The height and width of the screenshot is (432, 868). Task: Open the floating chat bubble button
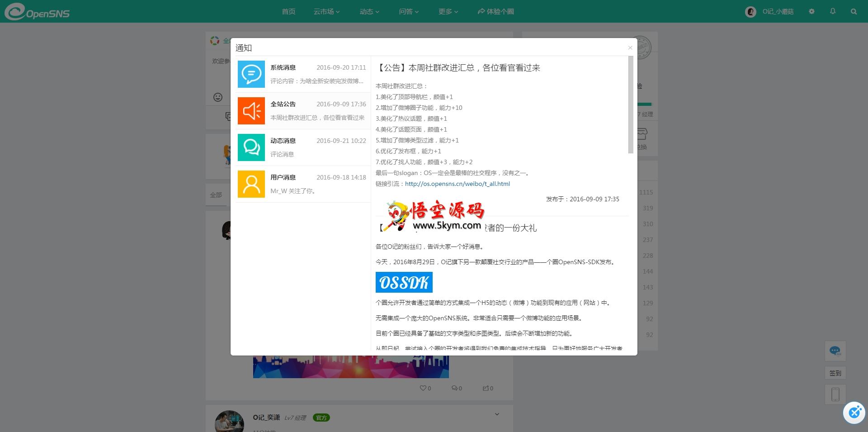point(835,351)
